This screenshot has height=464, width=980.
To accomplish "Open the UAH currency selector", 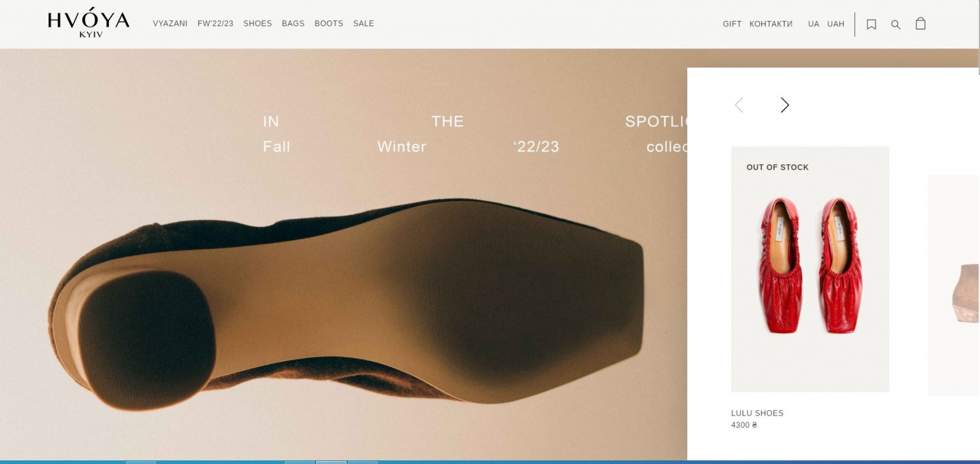I will click(x=835, y=24).
